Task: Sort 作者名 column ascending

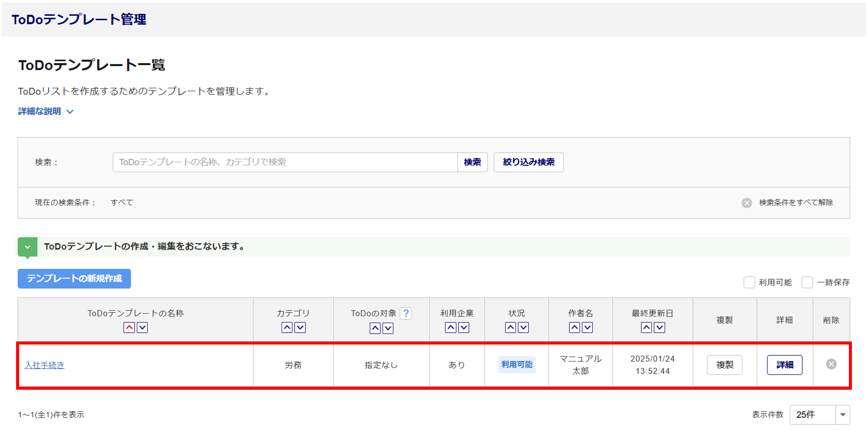Action: 575,328
